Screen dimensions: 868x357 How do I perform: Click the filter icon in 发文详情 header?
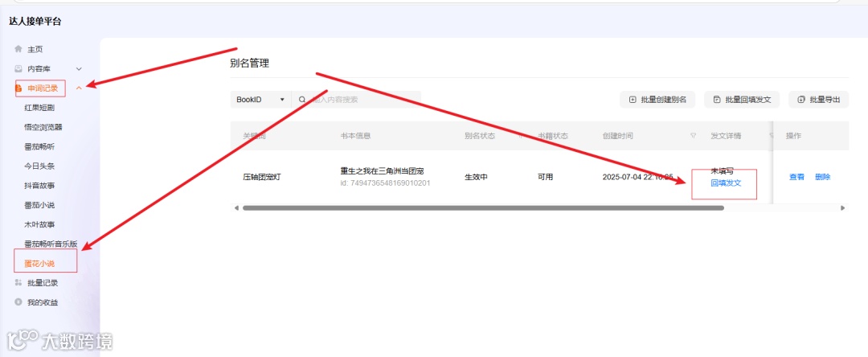[x=772, y=136]
